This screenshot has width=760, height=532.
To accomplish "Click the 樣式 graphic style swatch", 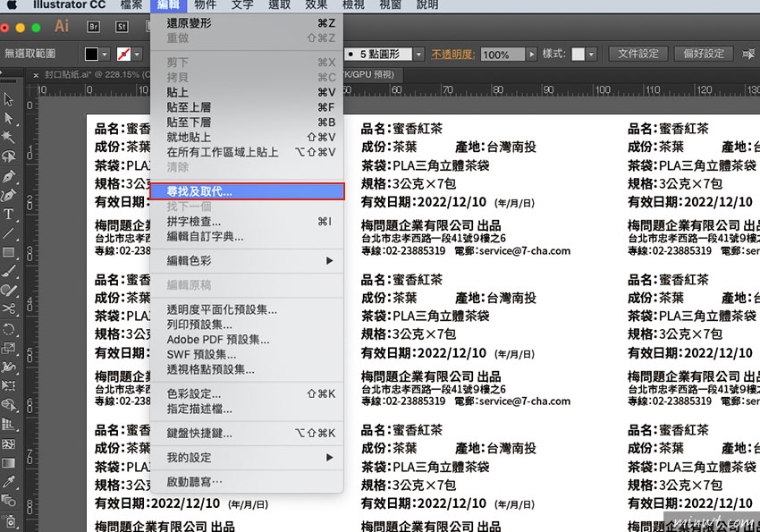I will point(578,54).
